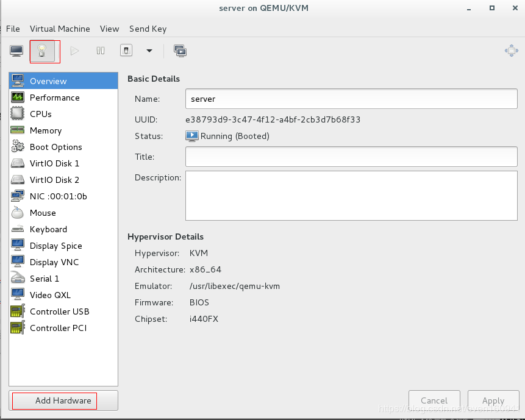Select CPUs in the hardware list
The height and width of the screenshot is (420, 525).
41,114
